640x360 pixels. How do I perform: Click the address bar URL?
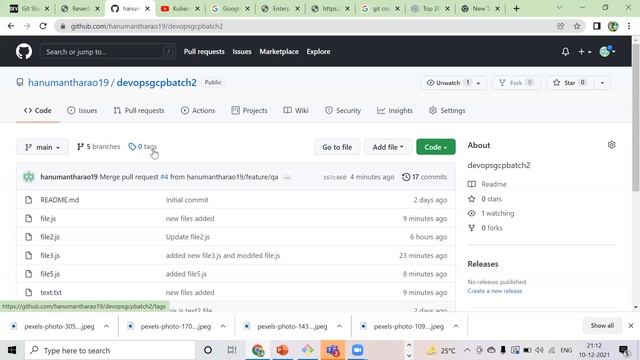[147, 26]
